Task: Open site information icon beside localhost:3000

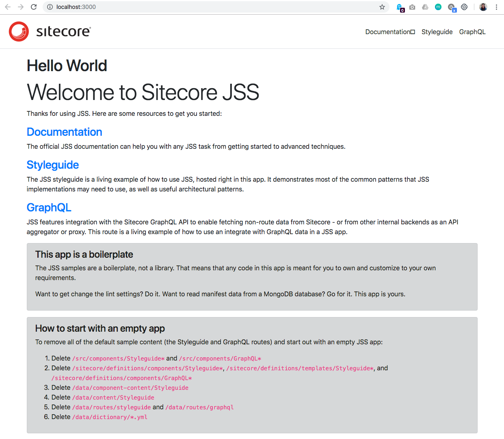Action: pos(50,7)
